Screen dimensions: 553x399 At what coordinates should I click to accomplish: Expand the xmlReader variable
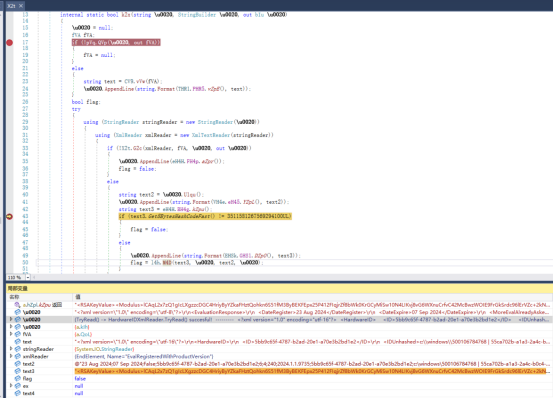11,356
